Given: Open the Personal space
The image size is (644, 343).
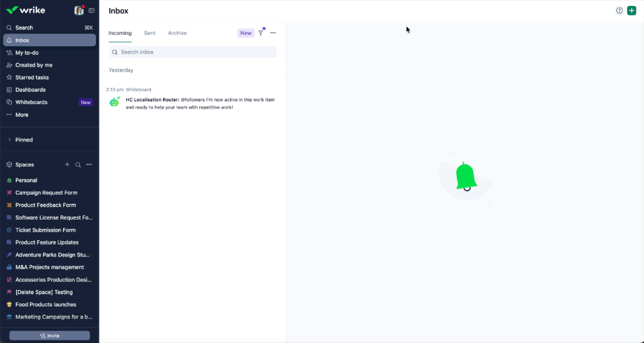Looking at the screenshot, I should (49, 181).
